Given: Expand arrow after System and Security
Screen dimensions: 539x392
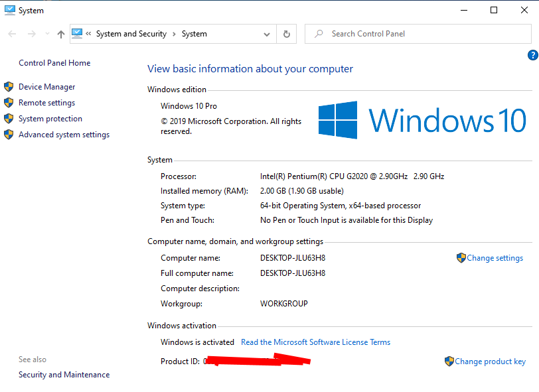Looking at the screenshot, I should click(x=175, y=34).
